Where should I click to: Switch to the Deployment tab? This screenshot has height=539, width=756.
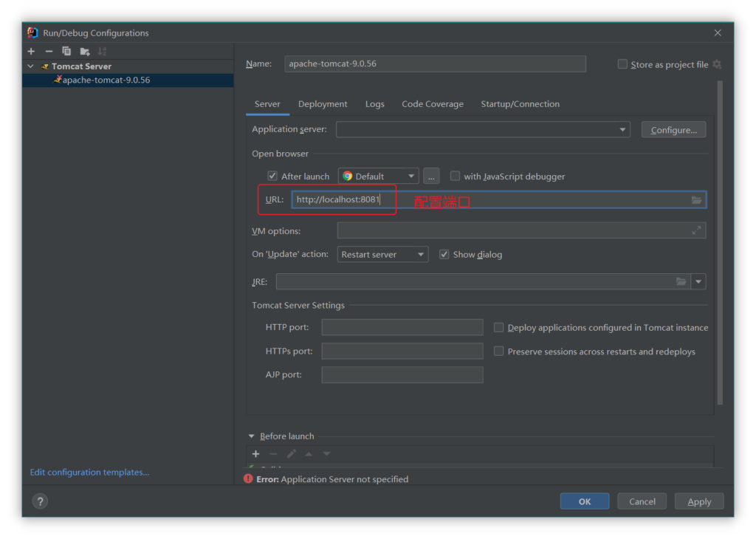[323, 104]
